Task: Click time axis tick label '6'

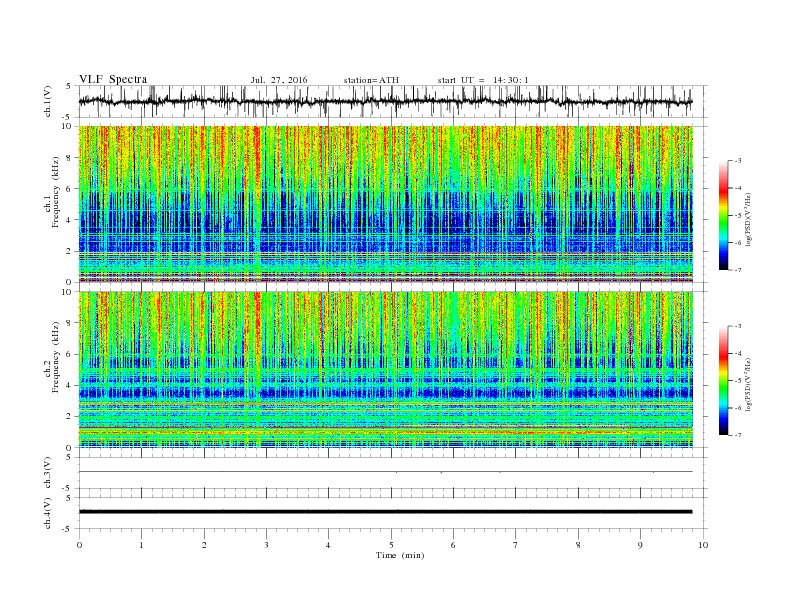Action: (453, 545)
